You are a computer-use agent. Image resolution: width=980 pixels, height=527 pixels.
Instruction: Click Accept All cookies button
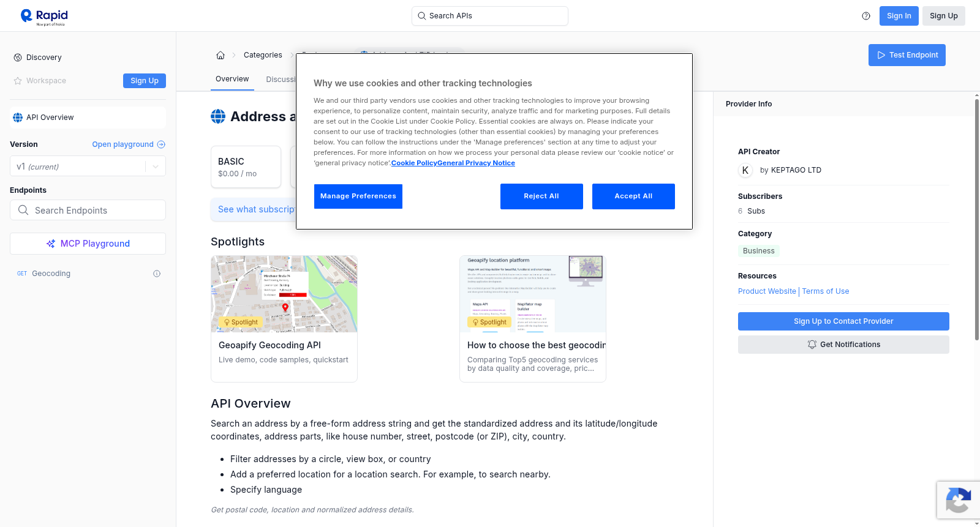tap(633, 196)
